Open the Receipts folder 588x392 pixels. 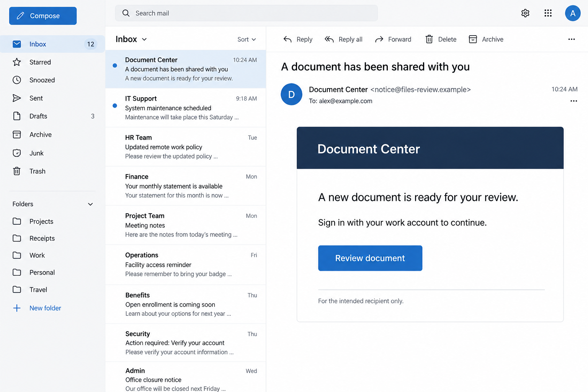tap(52, 238)
